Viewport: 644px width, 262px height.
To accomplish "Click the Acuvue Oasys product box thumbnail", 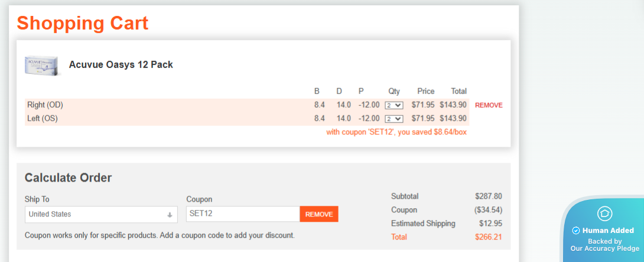I will pos(43,65).
